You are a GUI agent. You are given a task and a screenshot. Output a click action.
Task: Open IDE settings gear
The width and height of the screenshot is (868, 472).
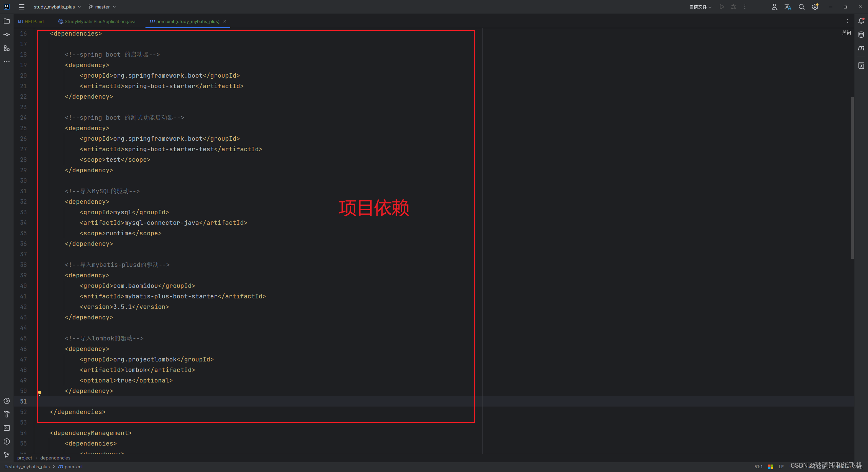tap(815, 7)
